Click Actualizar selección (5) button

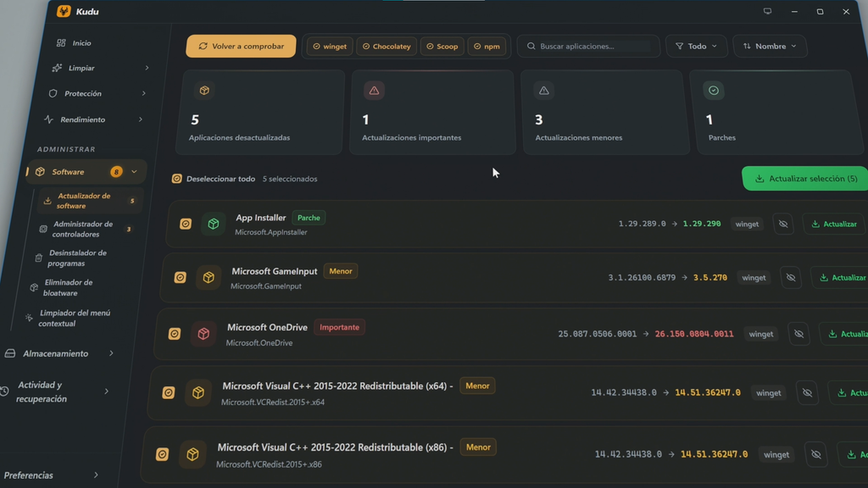pos(805,178)
